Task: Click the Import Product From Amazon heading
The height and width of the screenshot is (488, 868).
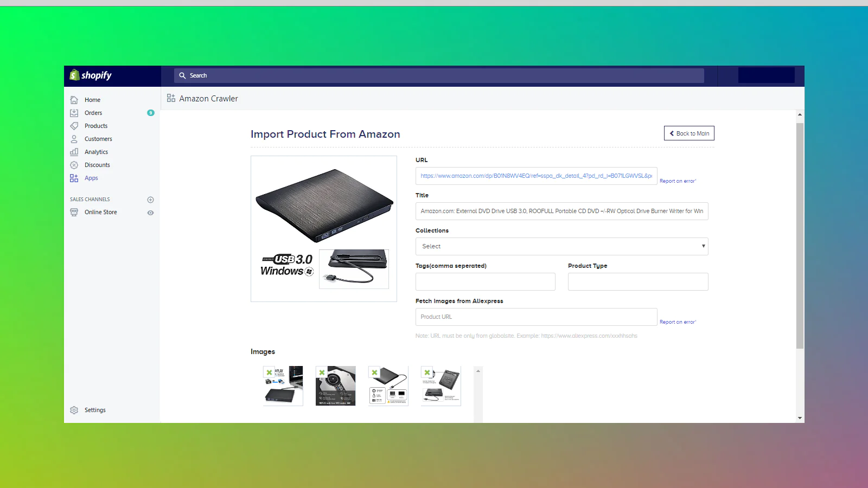Action: click(325, 134)
